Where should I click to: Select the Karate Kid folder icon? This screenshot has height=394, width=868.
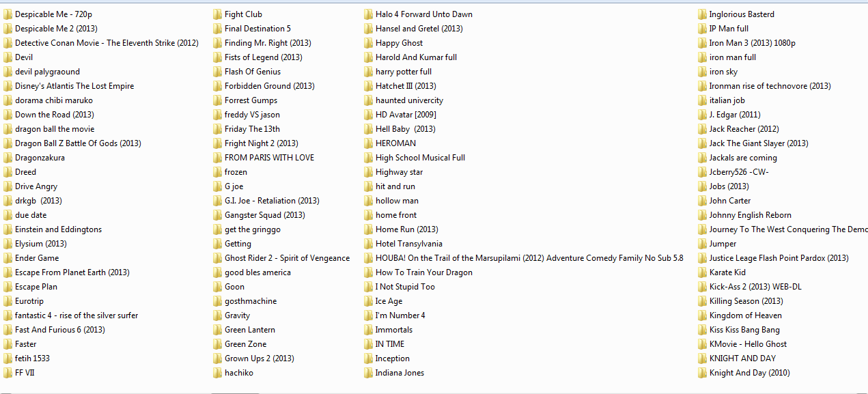(x=702, y=272)
